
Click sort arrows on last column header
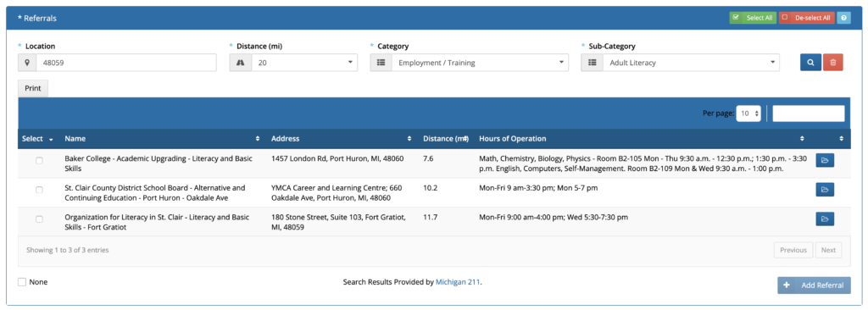click(842, 138)
